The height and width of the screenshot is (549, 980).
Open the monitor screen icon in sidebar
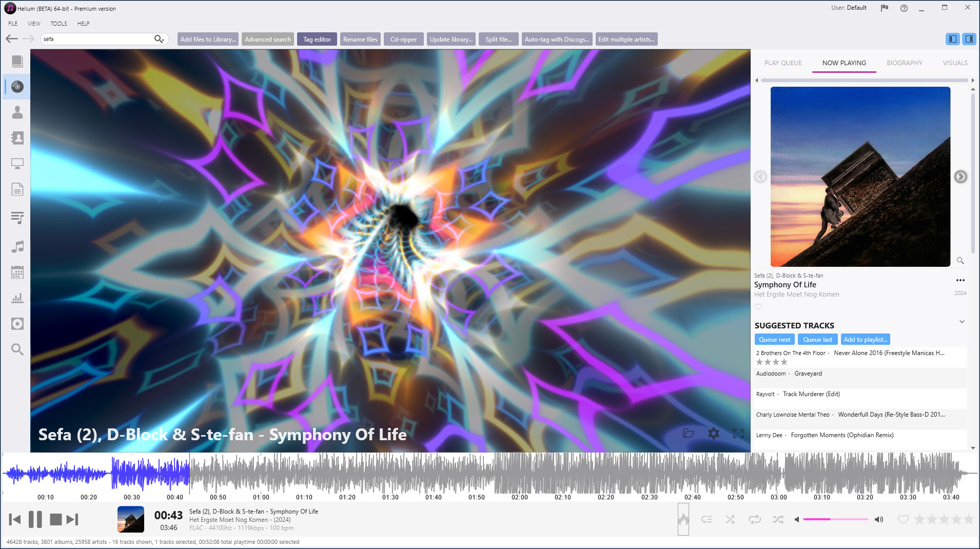17,164
